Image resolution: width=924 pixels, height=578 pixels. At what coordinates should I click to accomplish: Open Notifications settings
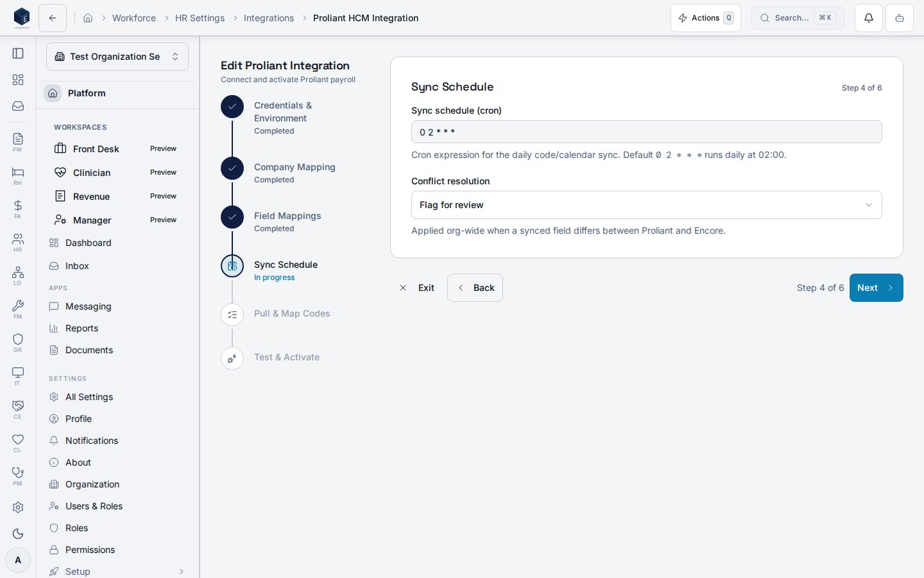117,441
